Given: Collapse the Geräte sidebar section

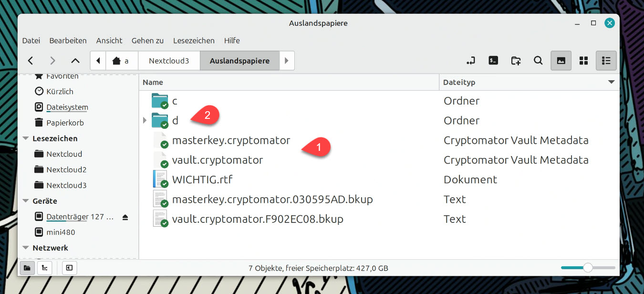Looking at the screenshot, I should coord(26,201).
